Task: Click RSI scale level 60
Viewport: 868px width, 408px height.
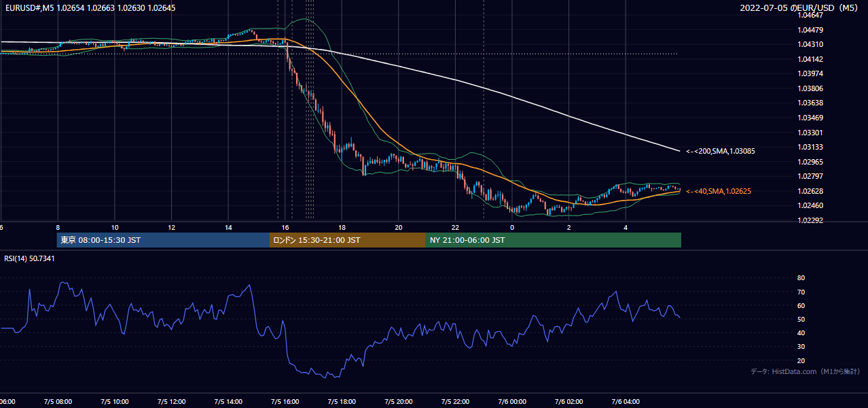Action: 801,305
